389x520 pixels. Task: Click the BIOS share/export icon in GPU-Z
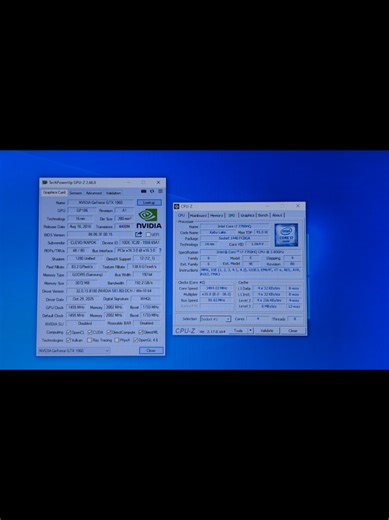138,234
